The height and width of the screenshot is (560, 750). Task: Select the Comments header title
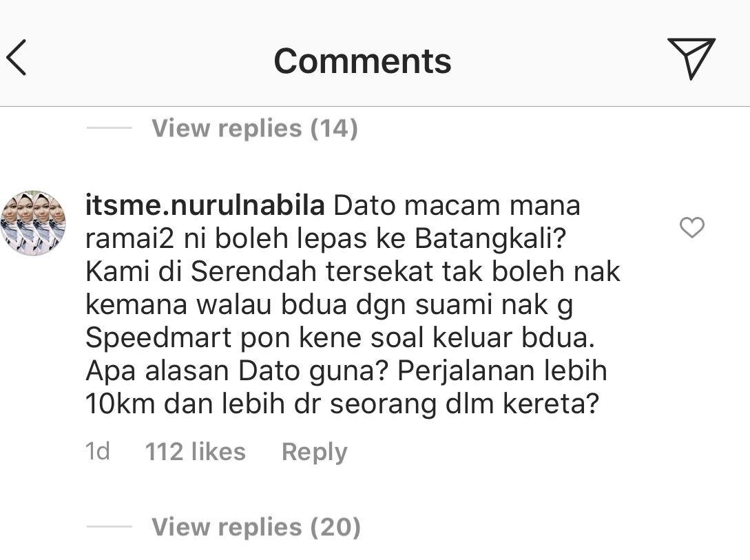pyautogui.click(x=362, y=61)
